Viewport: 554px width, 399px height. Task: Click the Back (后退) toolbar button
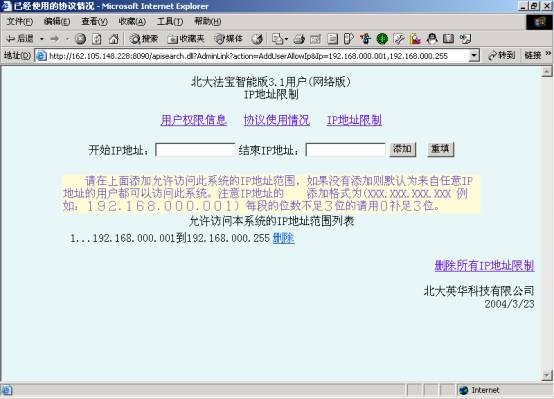pos(20,39)
